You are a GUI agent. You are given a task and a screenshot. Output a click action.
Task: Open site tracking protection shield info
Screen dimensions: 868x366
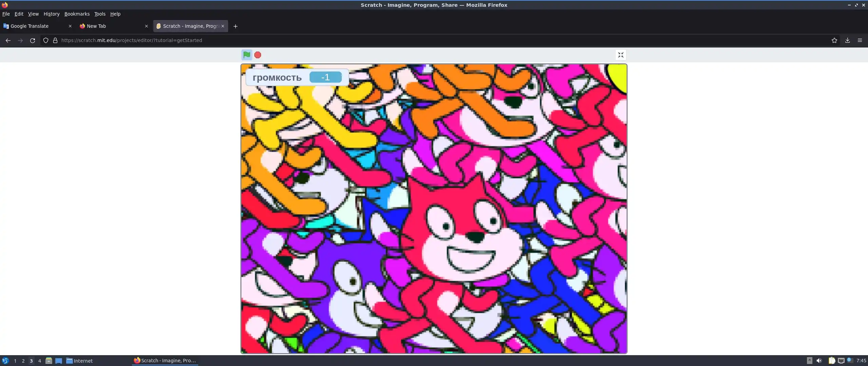pyautogui.click(x=46, y=40)
